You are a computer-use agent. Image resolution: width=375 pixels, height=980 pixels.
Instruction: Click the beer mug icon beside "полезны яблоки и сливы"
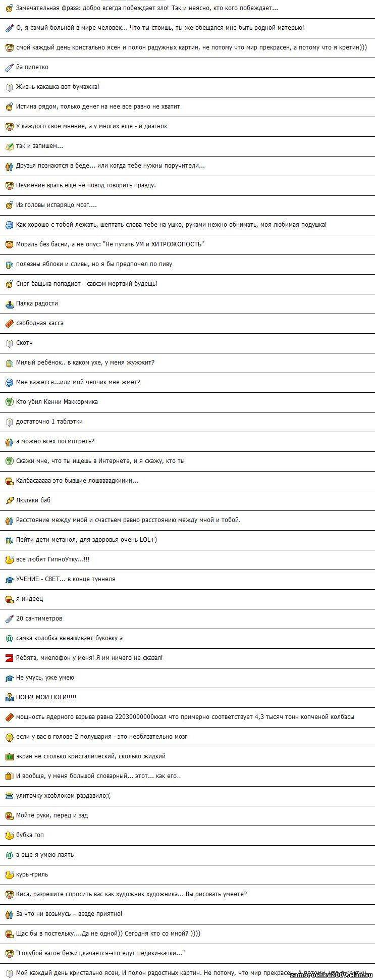(x=9, y=264)
